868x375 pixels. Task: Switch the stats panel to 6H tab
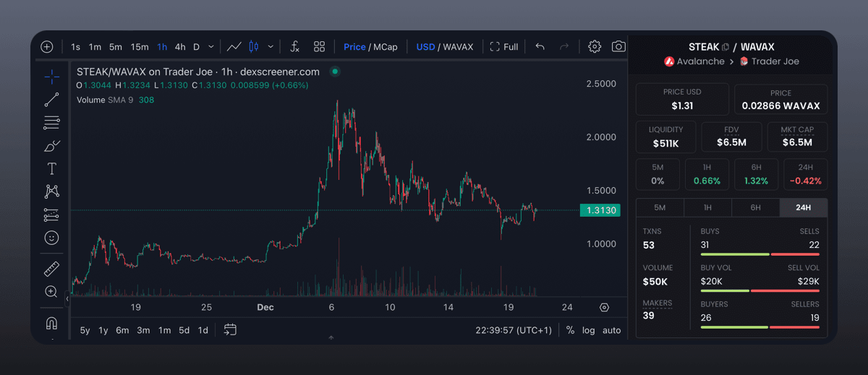pos(755,207)
